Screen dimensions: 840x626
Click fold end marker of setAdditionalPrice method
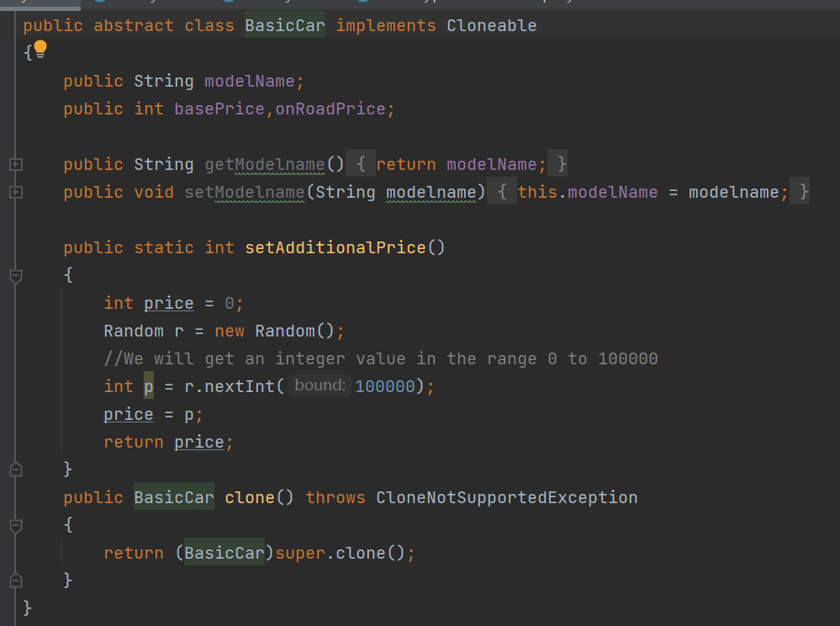tap(15, 469)
